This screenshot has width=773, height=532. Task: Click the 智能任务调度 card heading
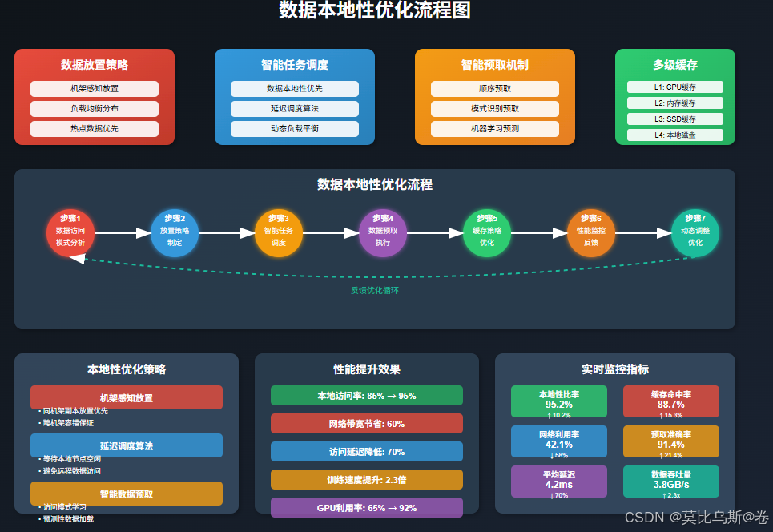pos(294,65)
